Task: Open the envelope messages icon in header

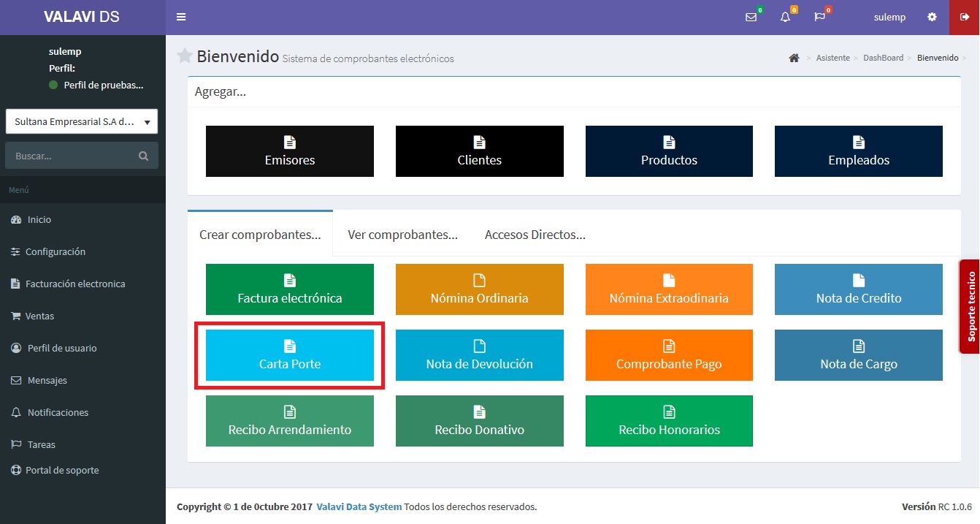Action: pyautogui.click(x=751, y=17)
